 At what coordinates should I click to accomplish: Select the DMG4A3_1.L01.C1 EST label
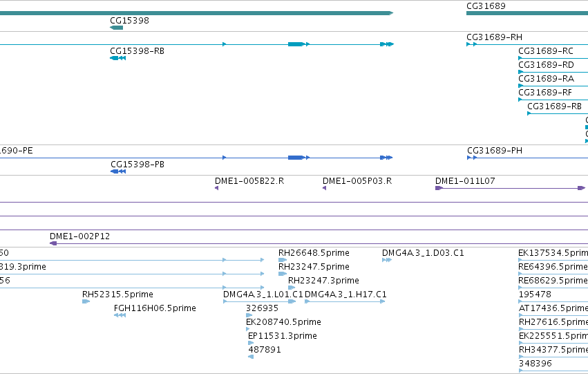pos(263,294)
